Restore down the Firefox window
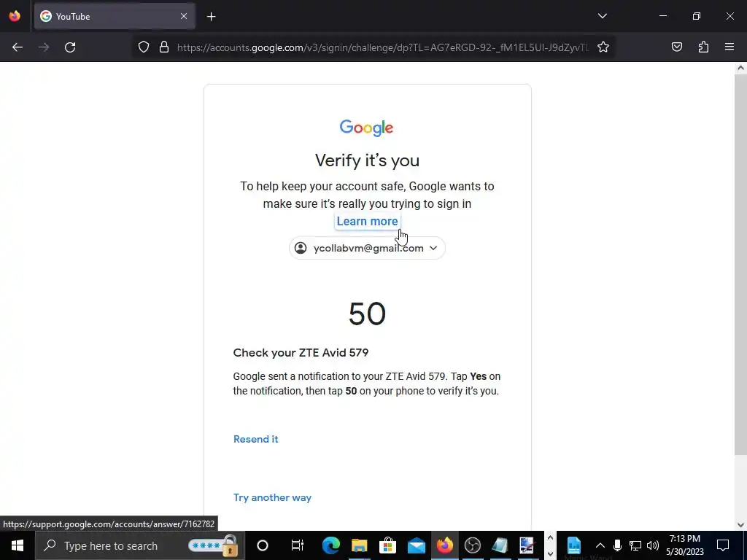This screenshot has height=560, width=747. point(697,16)
